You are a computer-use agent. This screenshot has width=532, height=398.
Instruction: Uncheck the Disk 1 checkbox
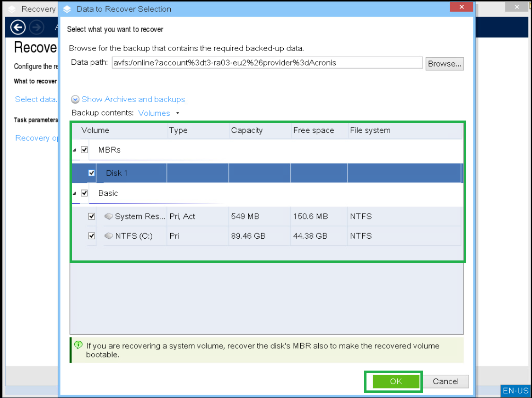(x=91, y=173)
